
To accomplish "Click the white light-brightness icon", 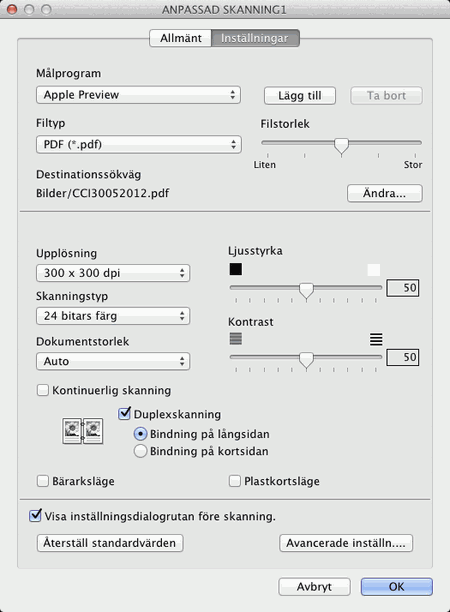I will (x=374, y=270).
